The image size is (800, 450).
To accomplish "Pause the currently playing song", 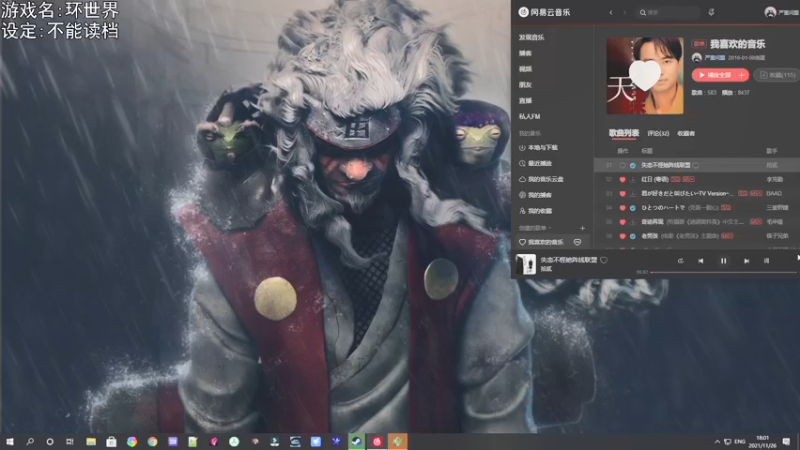I will pos(723,261).
